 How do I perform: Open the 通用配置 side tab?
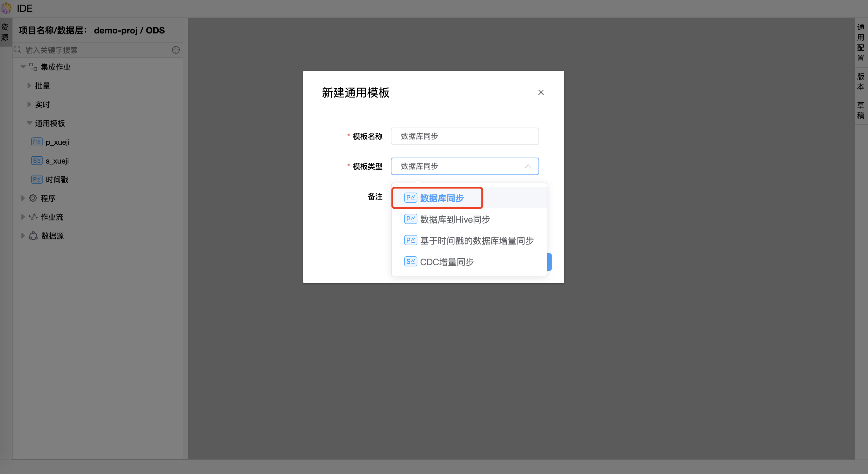tap(860, 43)
